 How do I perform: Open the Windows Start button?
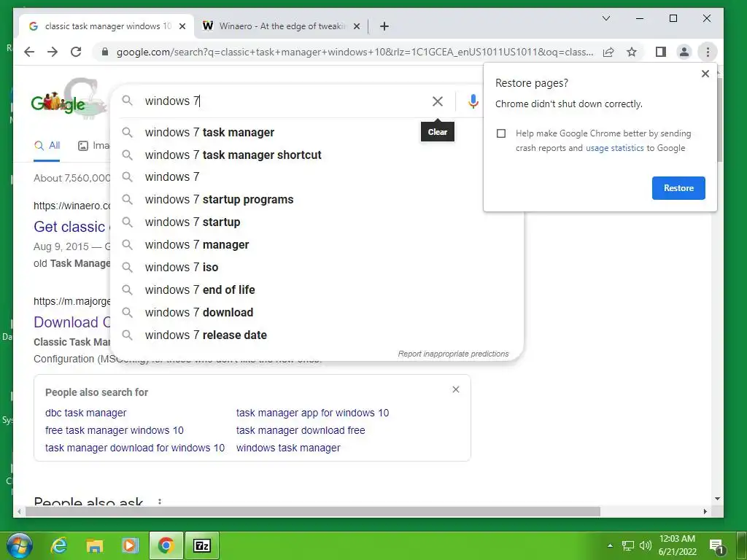(x=20, y=545)
